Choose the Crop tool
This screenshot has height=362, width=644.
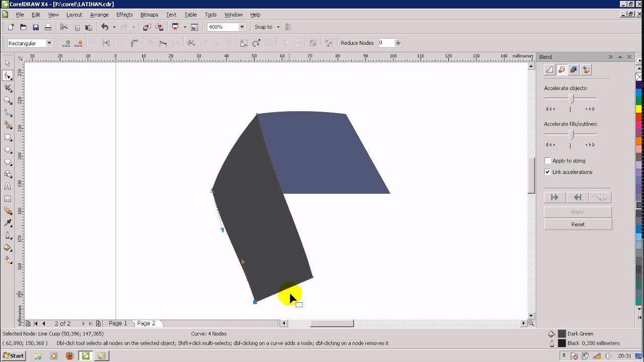click(x=8, y=88)
